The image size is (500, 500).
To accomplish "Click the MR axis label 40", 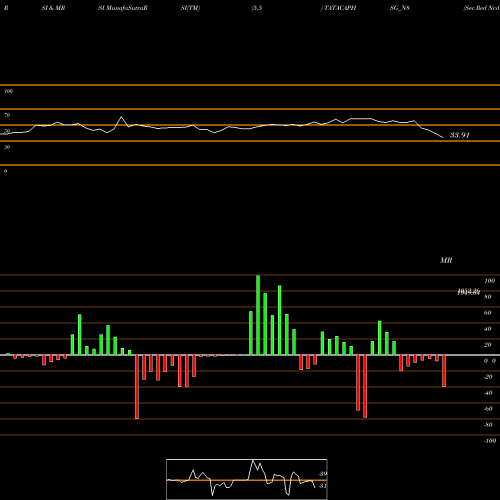I will point(488,329).
